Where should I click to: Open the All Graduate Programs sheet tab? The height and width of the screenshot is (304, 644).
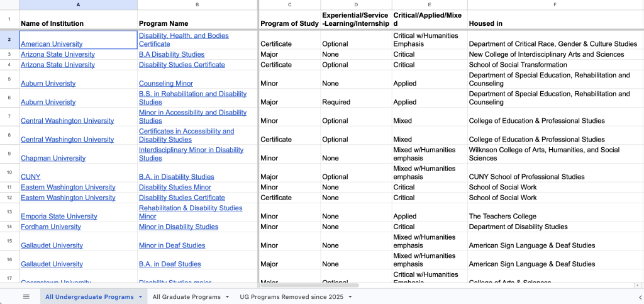point(186,296)
